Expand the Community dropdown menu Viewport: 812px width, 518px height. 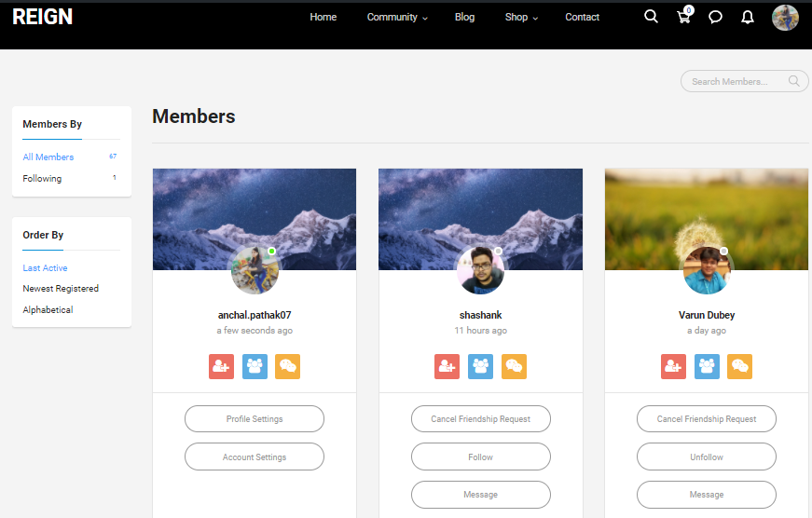[x=397, y=17]
